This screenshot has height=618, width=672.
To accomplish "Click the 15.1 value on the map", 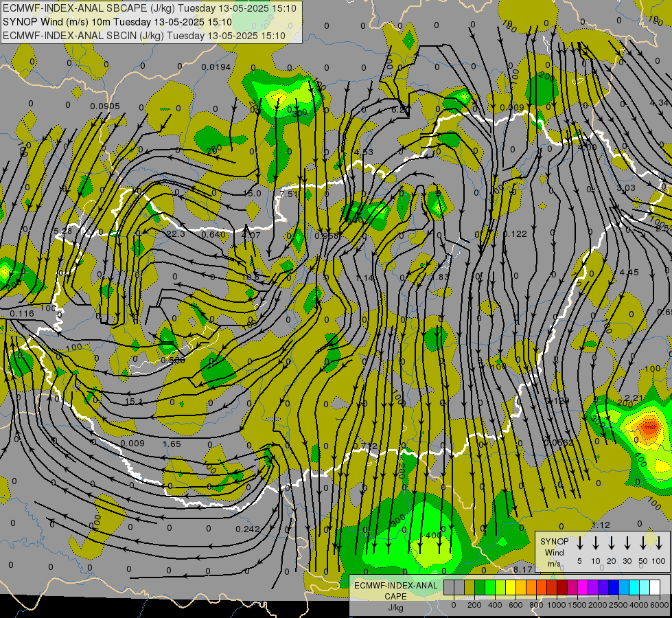I will (x=133, y=402).
